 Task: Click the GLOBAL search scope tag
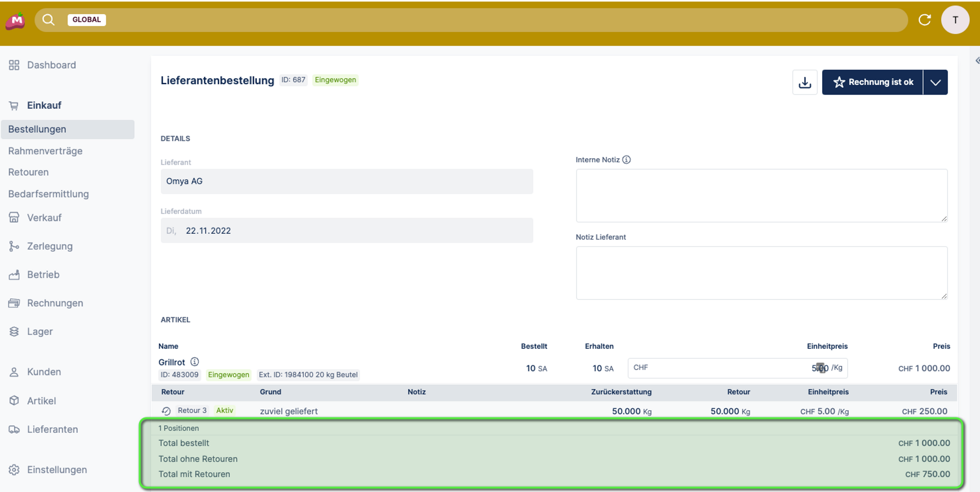point(87,20)
